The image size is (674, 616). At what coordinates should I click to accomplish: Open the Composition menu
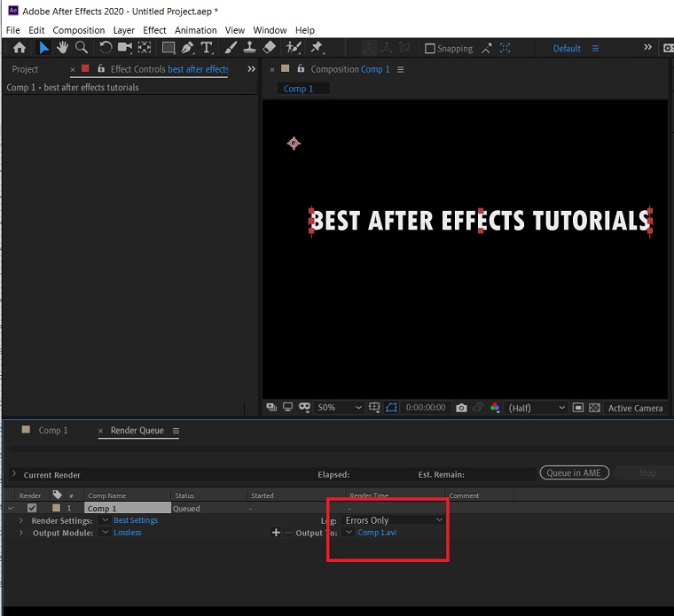pos(78,30)
